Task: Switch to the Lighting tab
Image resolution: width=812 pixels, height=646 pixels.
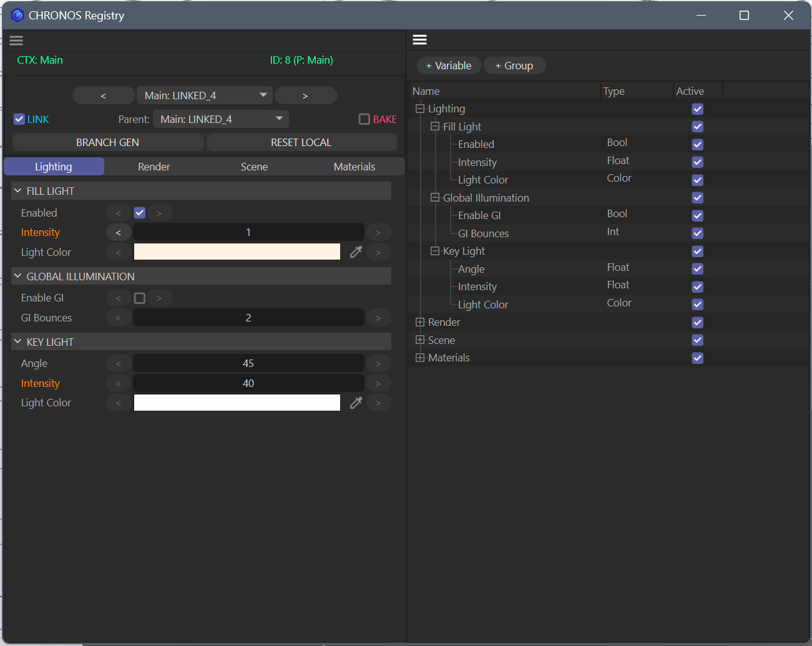Action: pos(54,167)
